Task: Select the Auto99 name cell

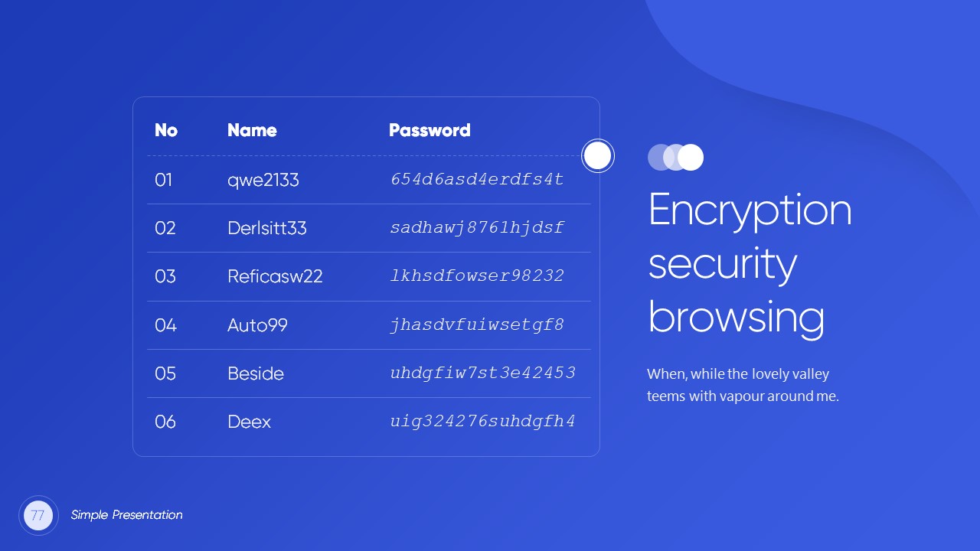Action: [257, 325]
